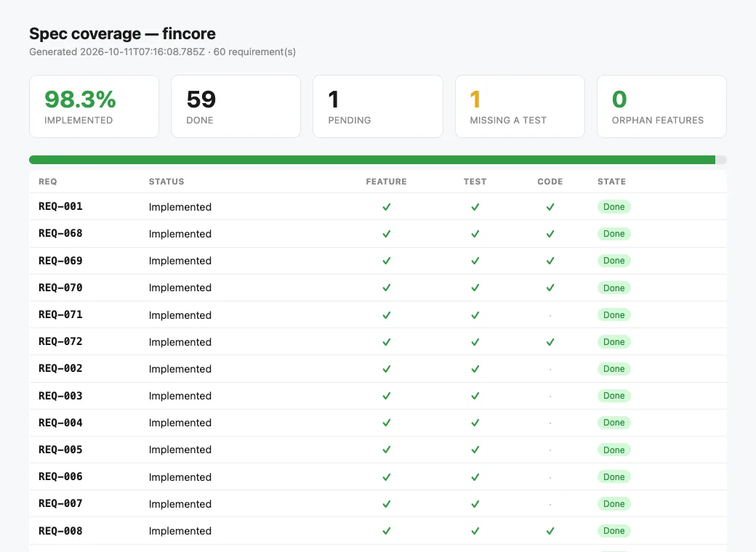This screenshot has height=552, width=756.
Task: Select the REQ-001 identifier
Action: pyautogui.click(x=60, y=206)
